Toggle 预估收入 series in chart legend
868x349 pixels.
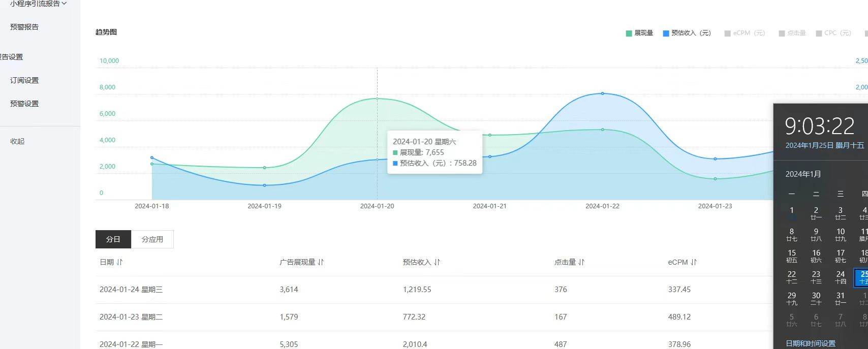point(687,33)
